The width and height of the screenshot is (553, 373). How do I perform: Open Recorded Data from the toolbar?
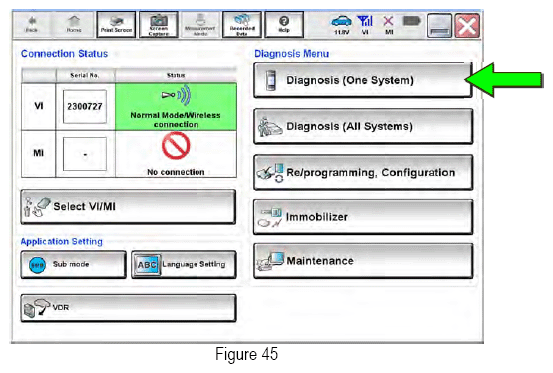click(x=242, y=24)
